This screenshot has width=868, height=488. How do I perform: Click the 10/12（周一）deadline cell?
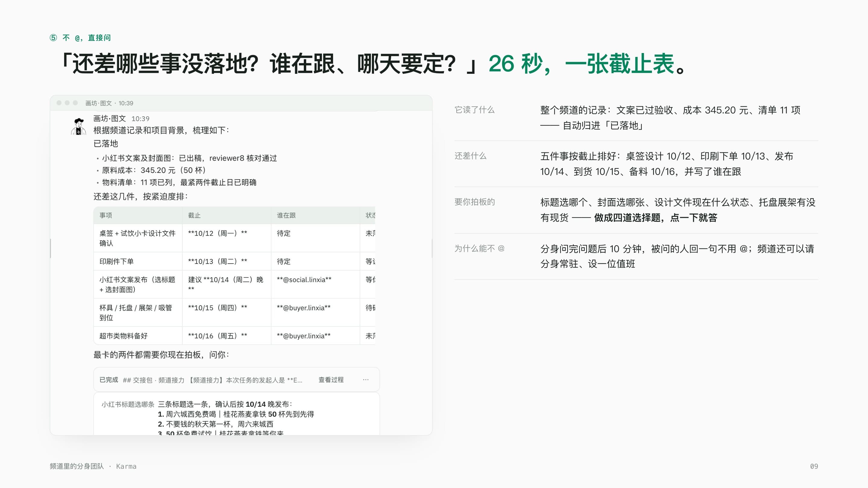(x=226, y=238)
